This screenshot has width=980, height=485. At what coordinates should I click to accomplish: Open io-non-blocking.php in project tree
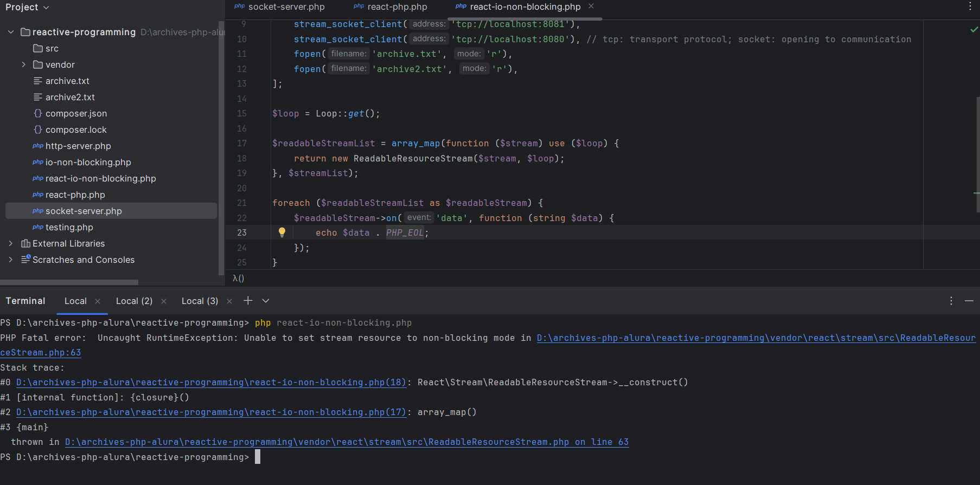point(88,162)
